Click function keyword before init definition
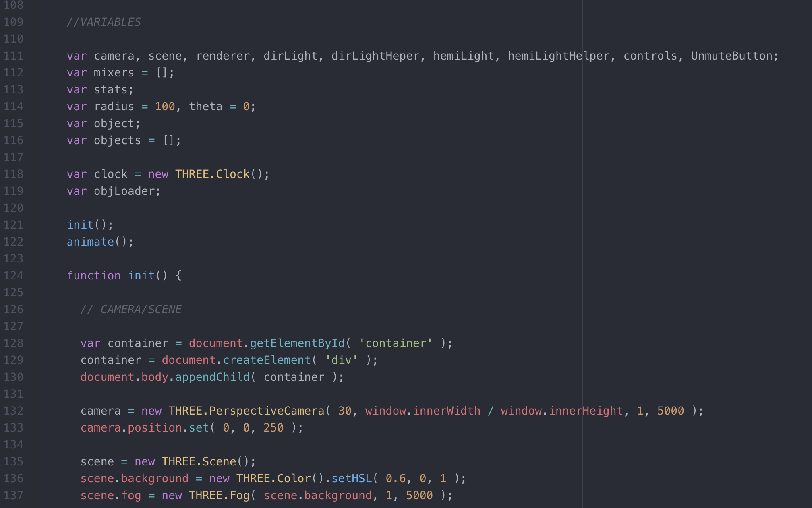Viewport: 812px width, 508px height. point(93,276)
